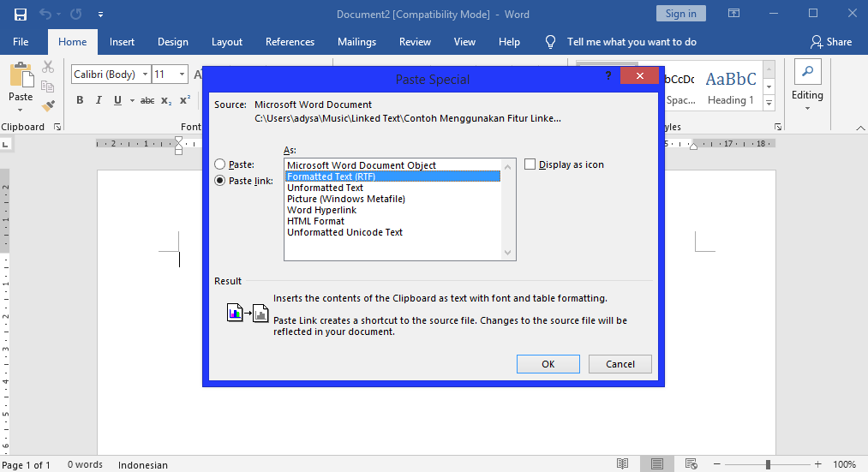Toggle Strikethrough formatting

coord(147,100)
